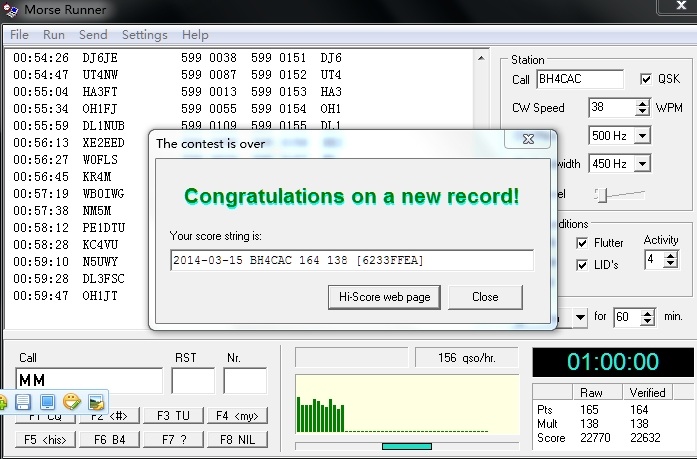Click the Activity value 4 field
697x459 pixels.
[x=654, y=259]
